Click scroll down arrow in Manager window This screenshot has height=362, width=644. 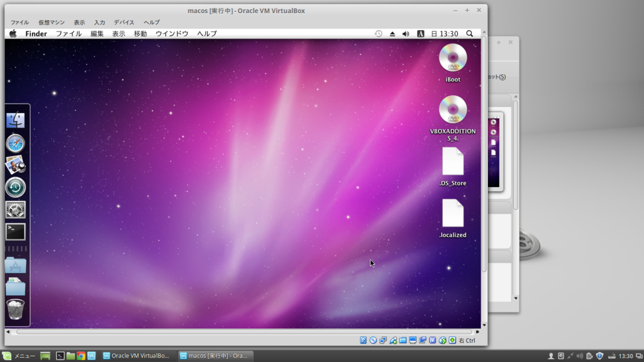click(x=516, y=299)
